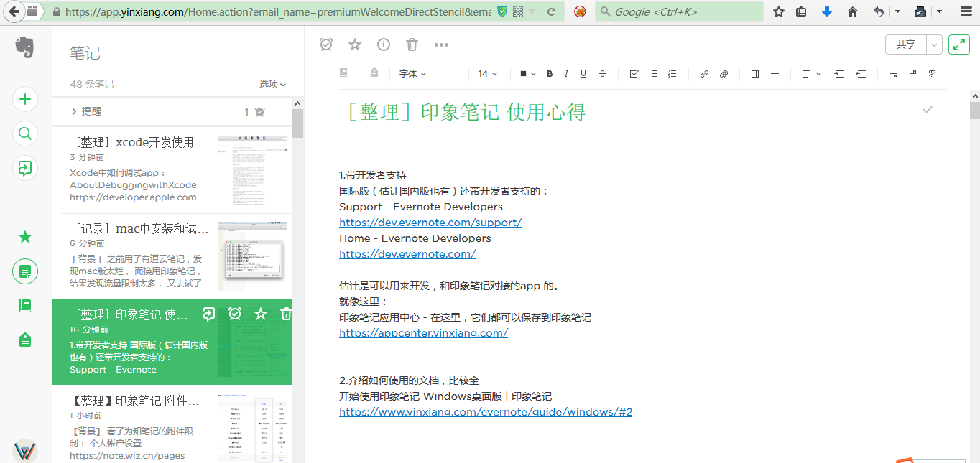Open more actions ellipsis above editor

coord(441,45)
